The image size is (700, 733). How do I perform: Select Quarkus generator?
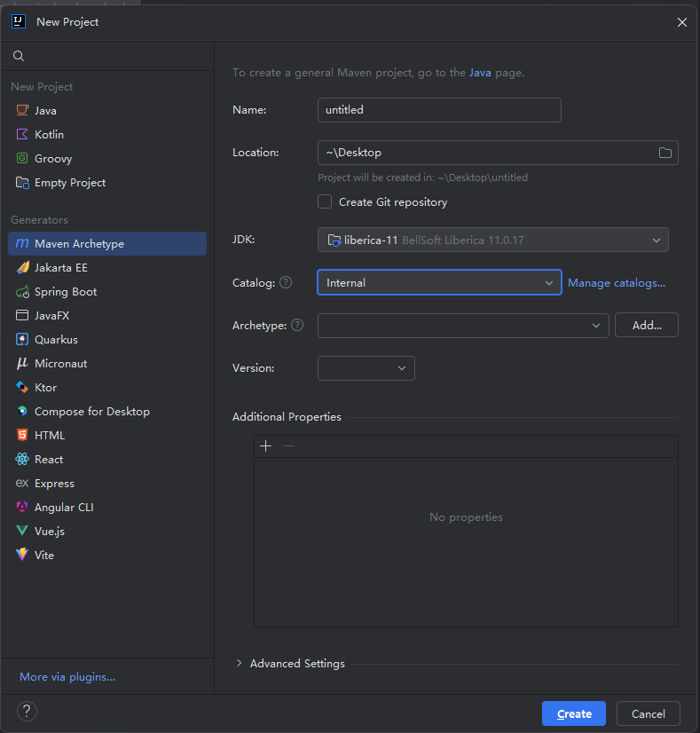pyautogui.click(x=107, y=339)
